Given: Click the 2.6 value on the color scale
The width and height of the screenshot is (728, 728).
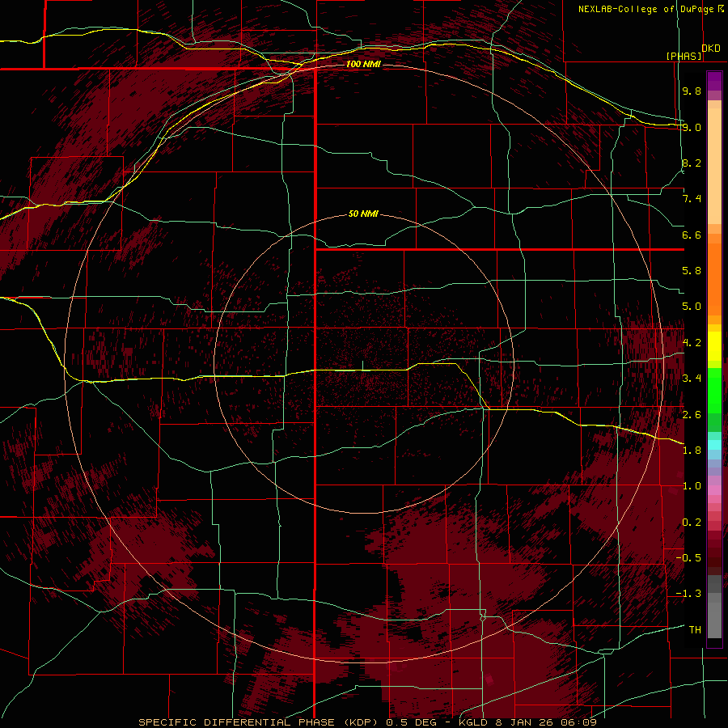Looking at the screenshot, I should [x=692, y=415].
